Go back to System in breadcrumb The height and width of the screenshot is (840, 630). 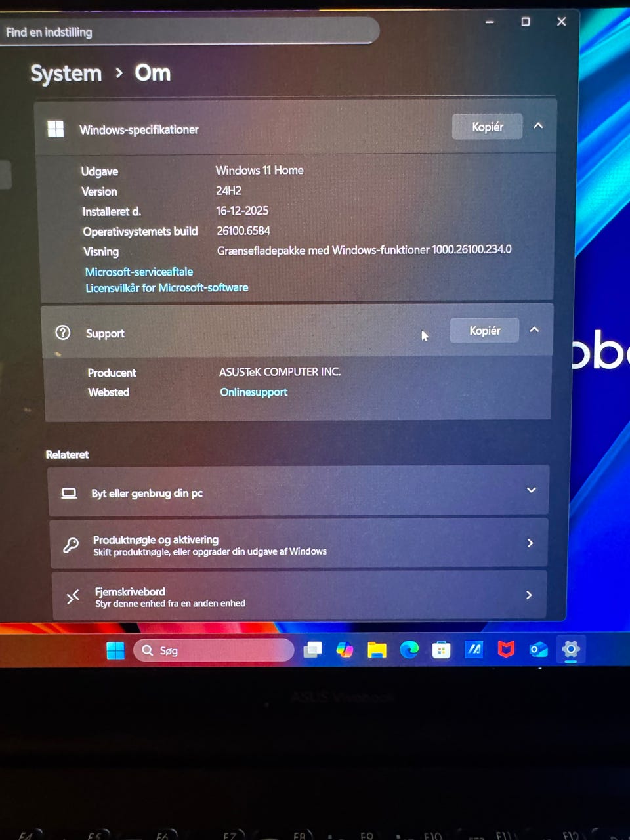pyautogui.click(x=66, y=73)
